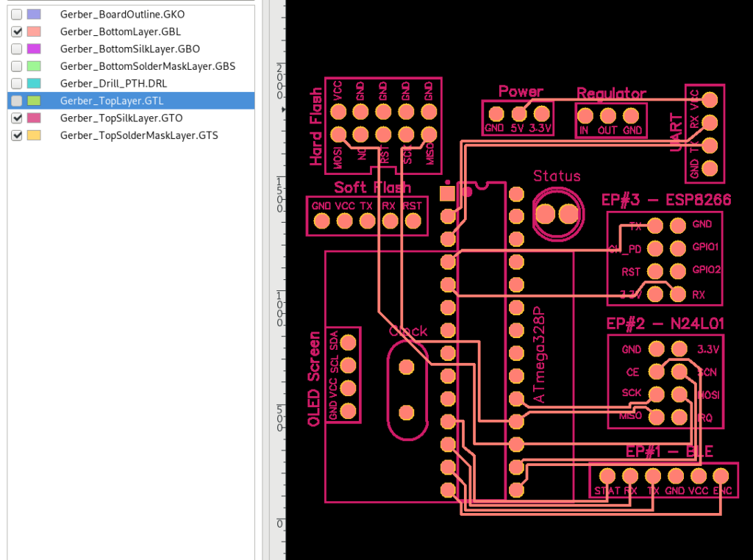Enable the Gerber_BottomSilkLayer.GBO layer checkbox
Viewport: 753px width, 560px height.
[17, 49]
